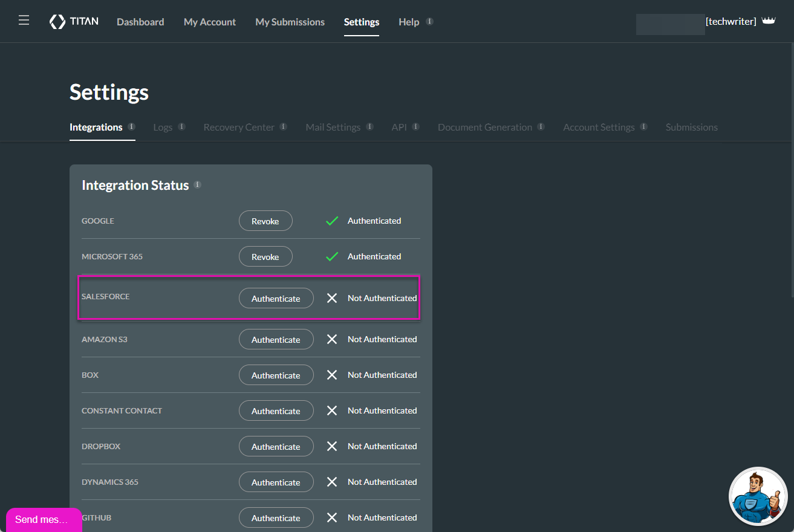Authenticate the Box integration

[x=276, y=375]
